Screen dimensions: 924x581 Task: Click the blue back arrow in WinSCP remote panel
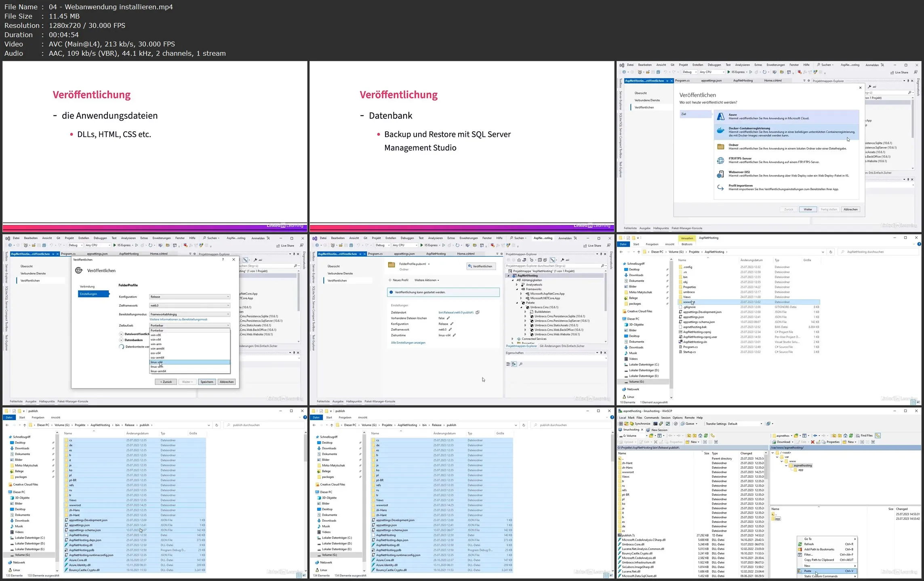pyautogui.click(x=815, y=436)
